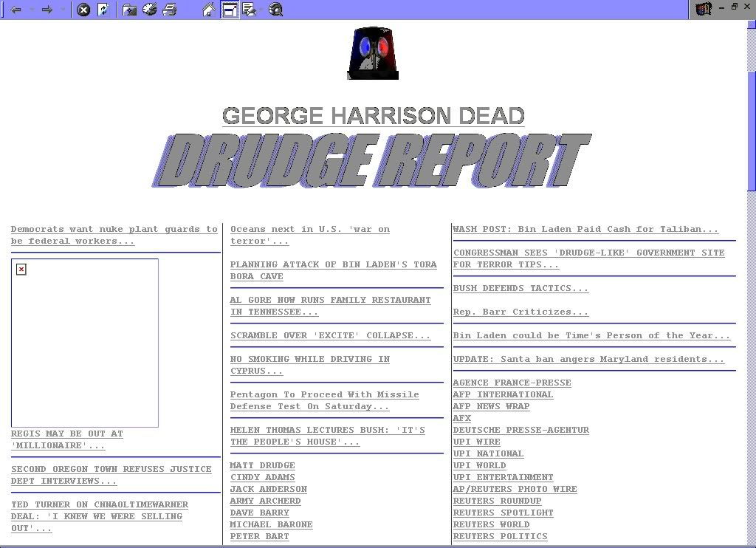Click the REUTERS ROUNDUP link
Viewport: 756px width, 548px height.
tap(497, 501)
